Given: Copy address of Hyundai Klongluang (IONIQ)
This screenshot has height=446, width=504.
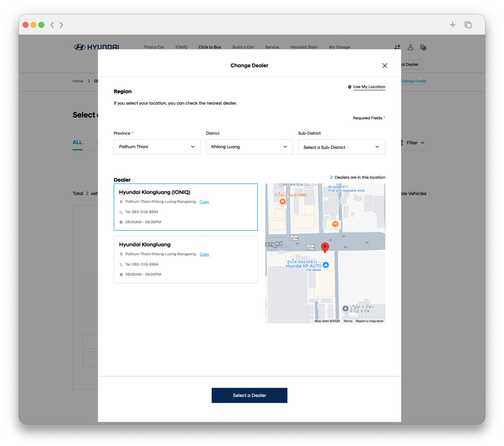Looking at the screenshot, I should point(204,202).
